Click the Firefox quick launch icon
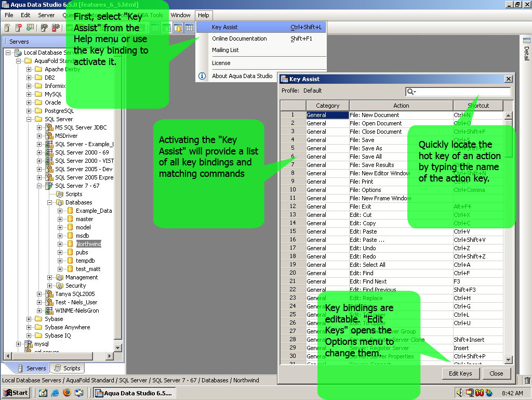 click(67, 393)
